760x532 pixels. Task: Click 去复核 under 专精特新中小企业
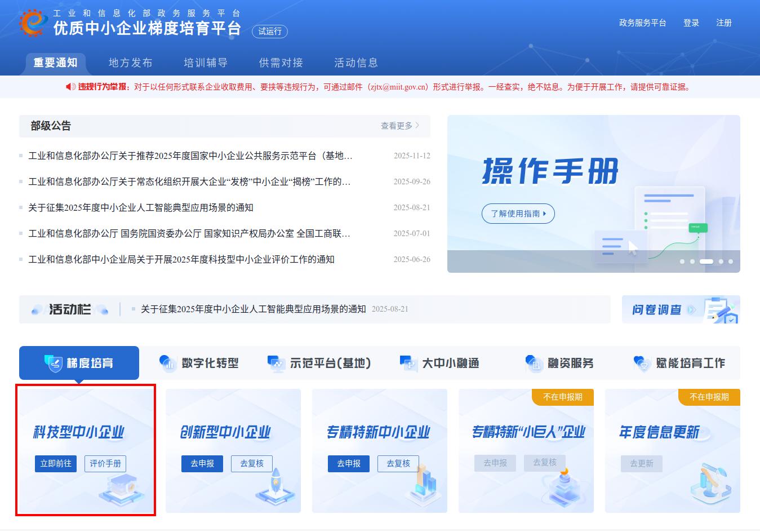[398, 463]
